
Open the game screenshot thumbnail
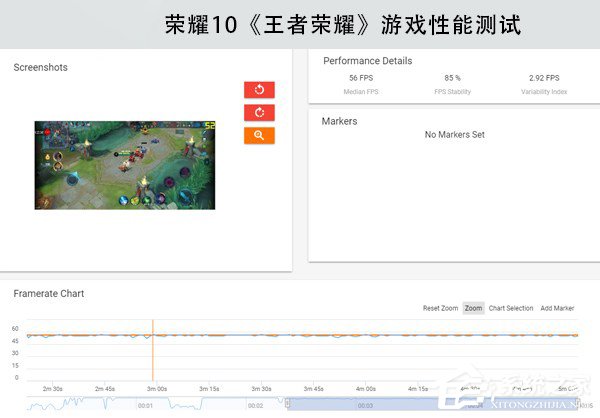(125, 165)
